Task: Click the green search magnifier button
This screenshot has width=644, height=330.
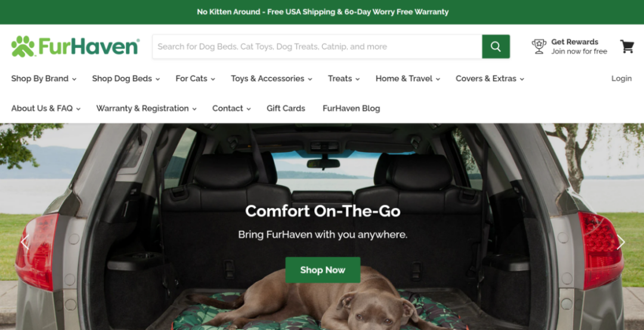Action: point(496,47)
